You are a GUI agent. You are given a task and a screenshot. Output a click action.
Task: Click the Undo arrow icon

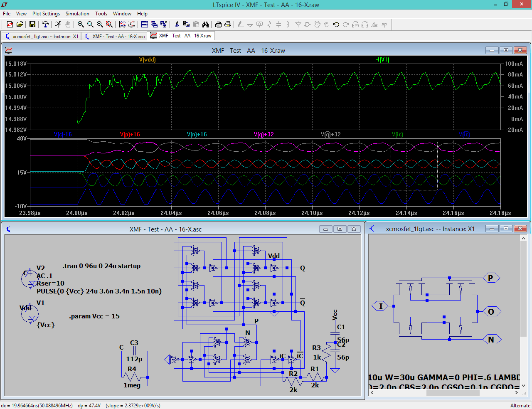tap(336, 25)
